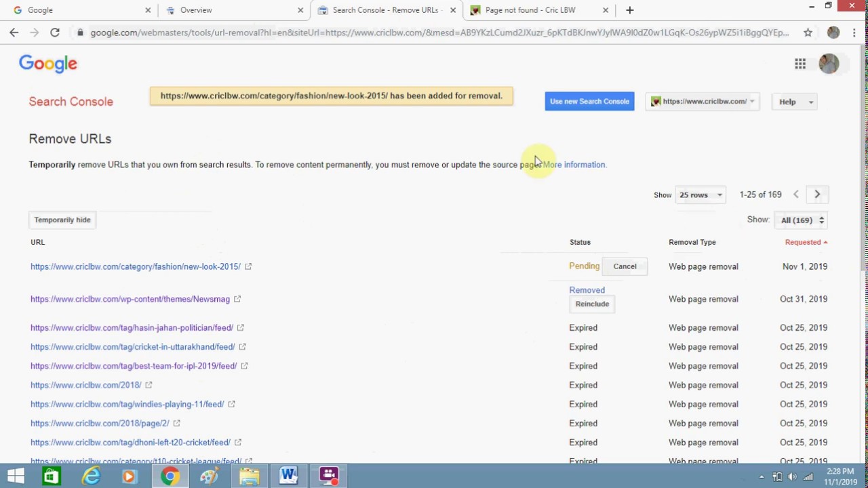Click the volume icon in system tray
The height and width of the screenshot is (488, 868).
tap(793, 477)
